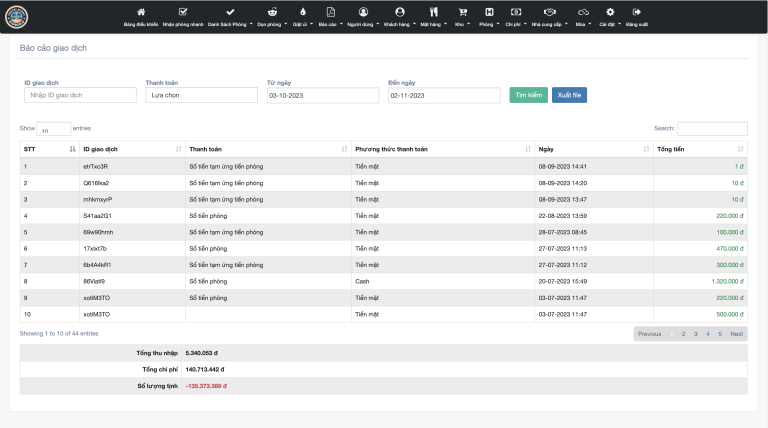Open the Người dùng user icon
This screenshot has width=768, height=428.
363,12
